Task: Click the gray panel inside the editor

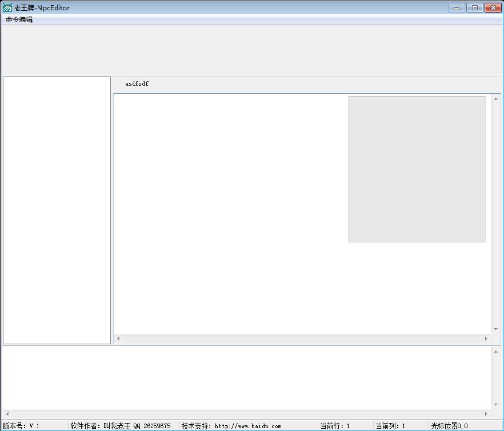Action: [417, 169]
